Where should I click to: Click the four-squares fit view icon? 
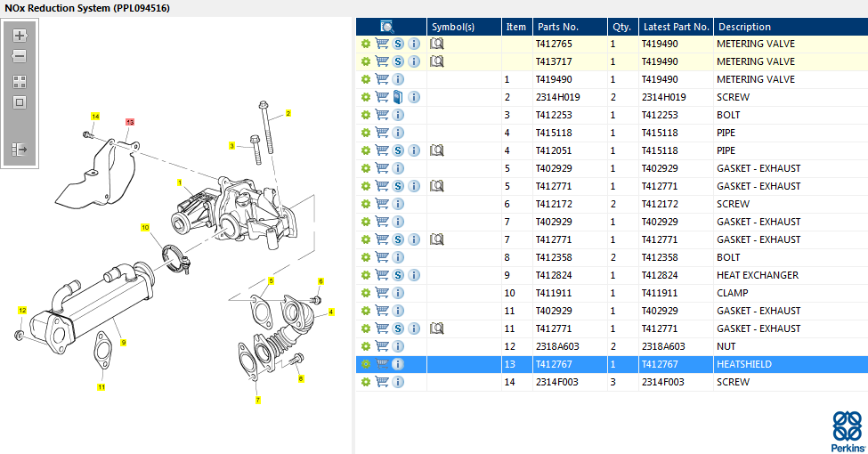click(20, 82)
